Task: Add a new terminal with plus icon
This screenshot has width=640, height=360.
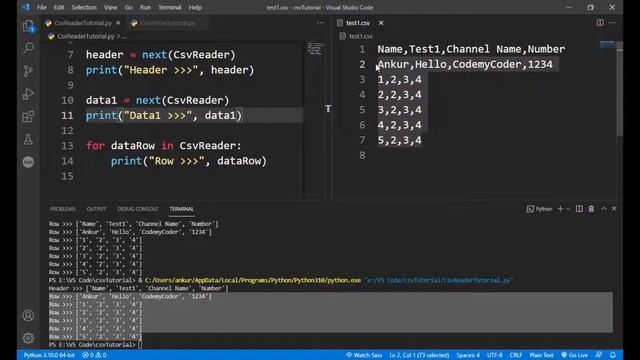Action: tap(560, 209)
